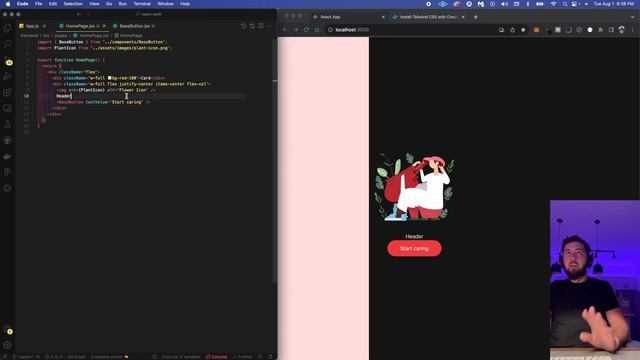Click the Prettier item in status bar
The height and width of the screenshot is (360, 640).
click(x=242, y=357)
